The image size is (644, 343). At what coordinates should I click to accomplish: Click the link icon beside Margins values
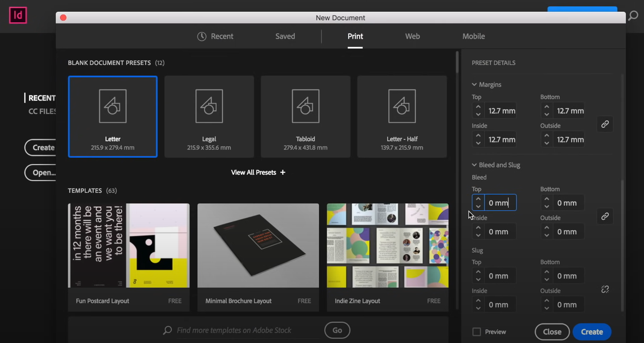point(605,124)
